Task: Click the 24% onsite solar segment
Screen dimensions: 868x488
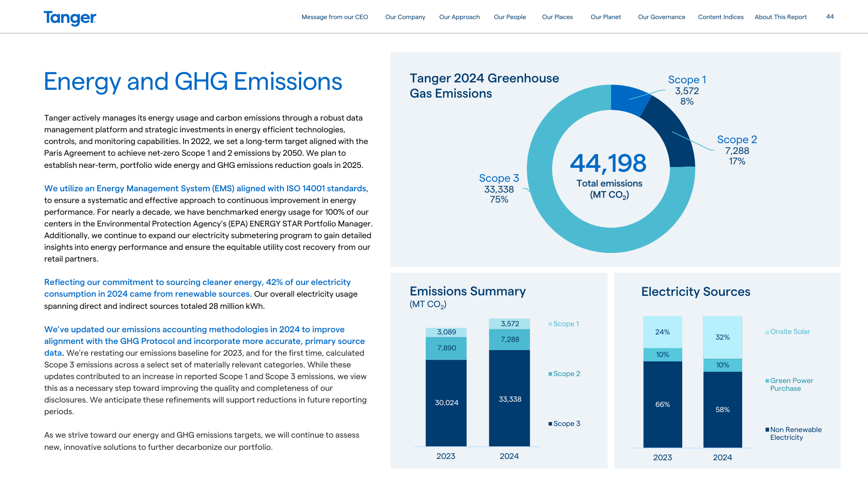Action: (663, 332)
